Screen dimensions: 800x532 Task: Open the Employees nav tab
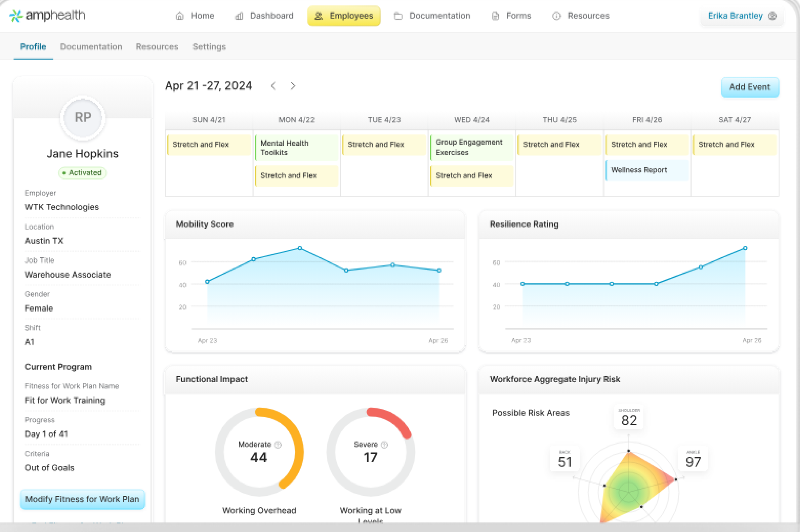(344, 16)
